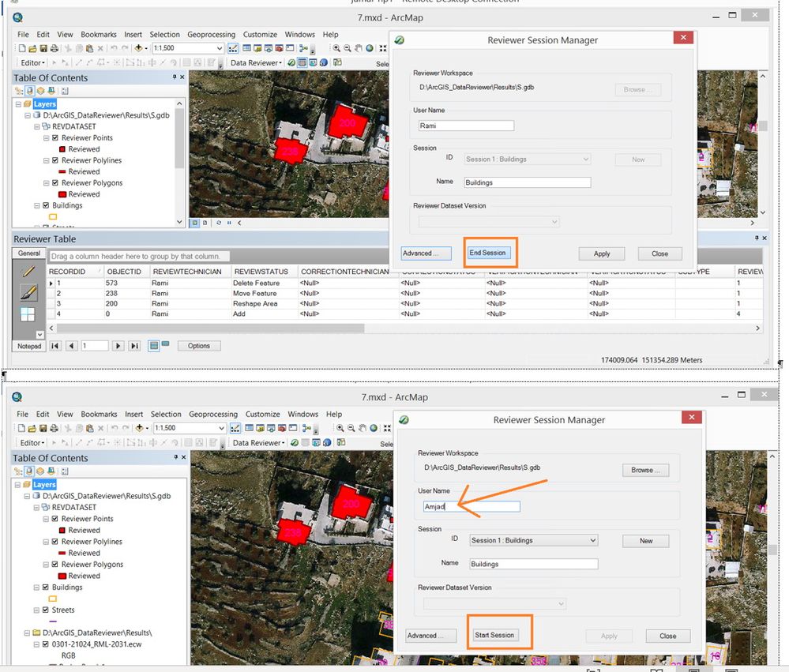The width and height of the screenshot is (789, 672).
Task: Click Browse button in bottom dialog
Action: [x=645, y=470]
